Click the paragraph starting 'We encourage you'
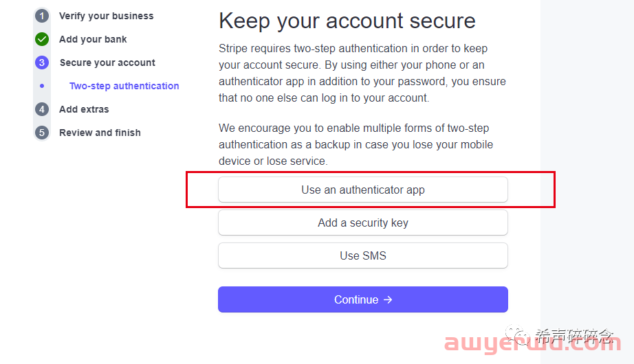 [356, 144]
